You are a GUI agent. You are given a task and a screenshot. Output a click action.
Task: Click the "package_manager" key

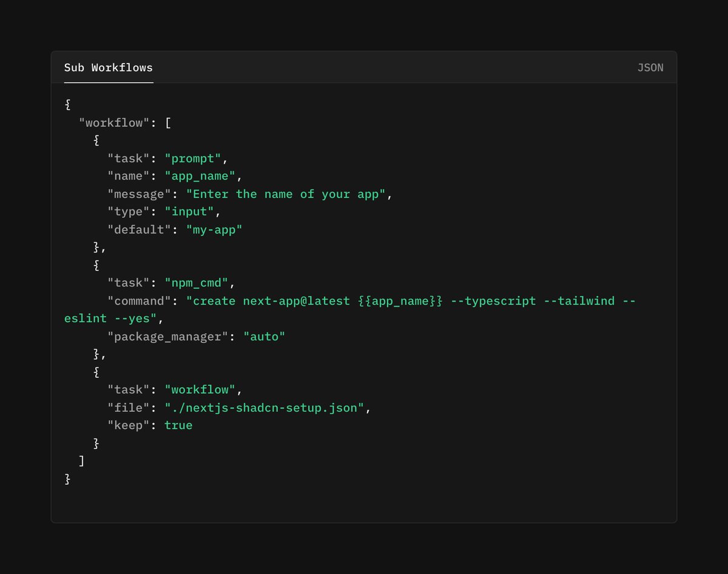pos(172,336)
